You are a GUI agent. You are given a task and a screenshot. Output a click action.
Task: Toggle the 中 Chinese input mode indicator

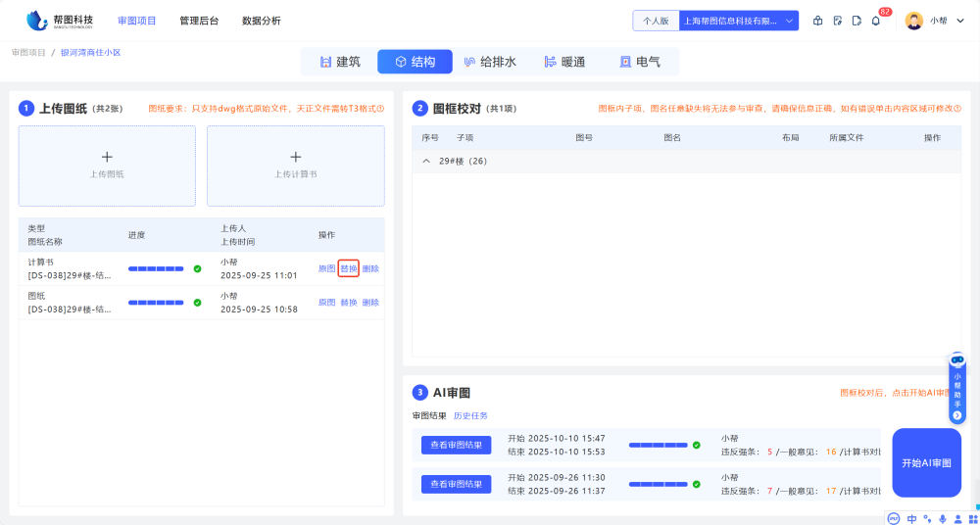[911, 518]
